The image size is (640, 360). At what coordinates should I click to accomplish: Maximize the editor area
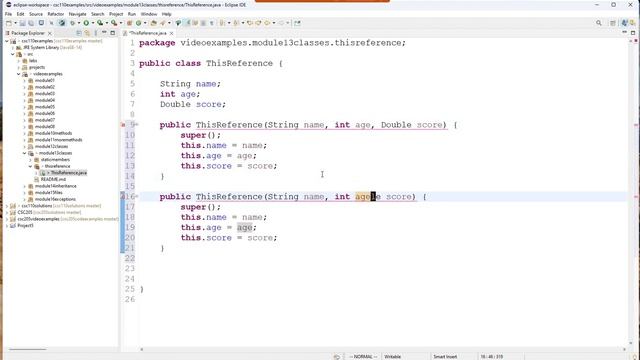(633, 33)
